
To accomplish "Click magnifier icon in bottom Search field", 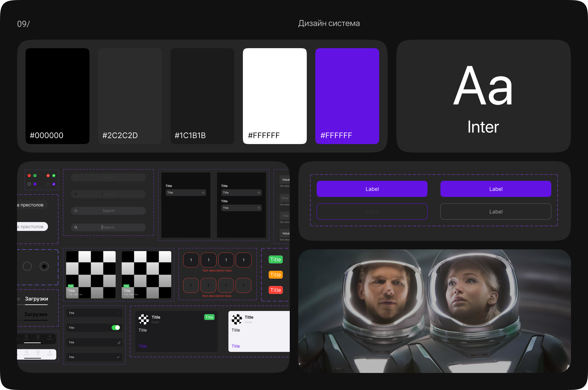I will point(76,227).
